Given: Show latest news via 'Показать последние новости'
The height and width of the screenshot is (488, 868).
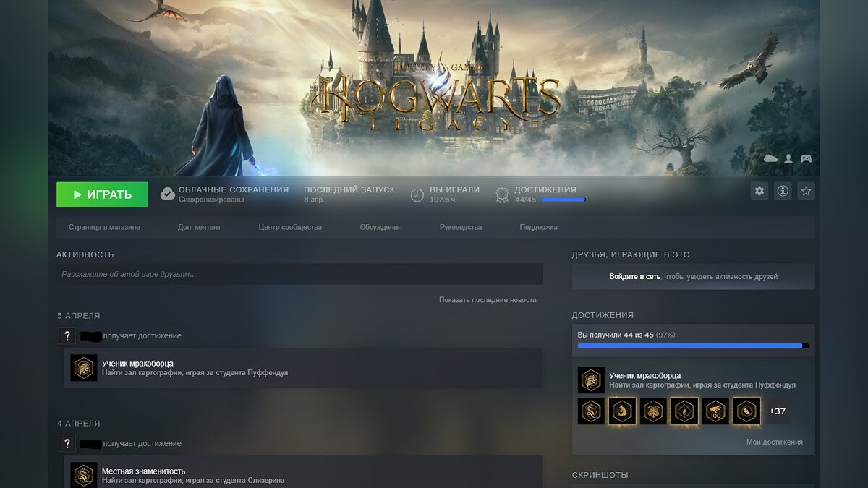Looking at the screenshot, I should (x=488, y=299).
